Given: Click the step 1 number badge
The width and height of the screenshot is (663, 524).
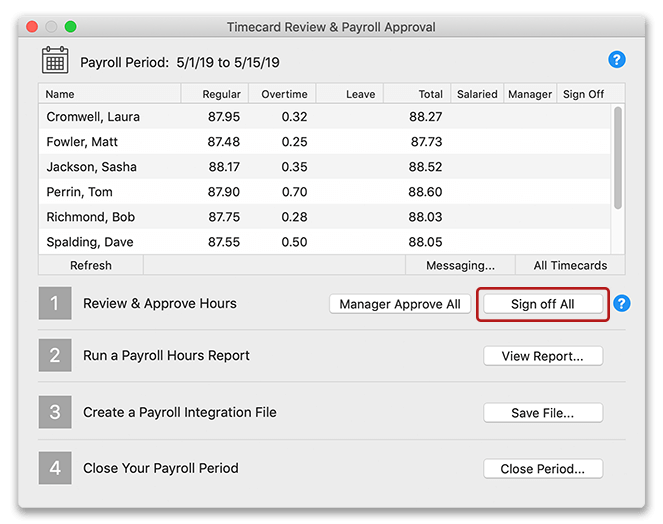Looking at the screenshot, I should [x=55, y=303].
